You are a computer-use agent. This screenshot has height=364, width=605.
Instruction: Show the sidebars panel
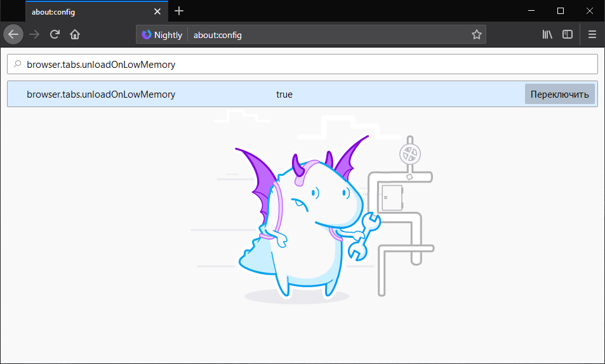coord(567,34)
